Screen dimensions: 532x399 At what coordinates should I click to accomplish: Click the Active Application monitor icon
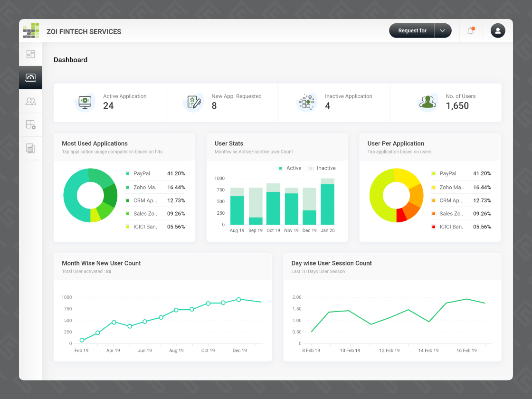[85, 102]
